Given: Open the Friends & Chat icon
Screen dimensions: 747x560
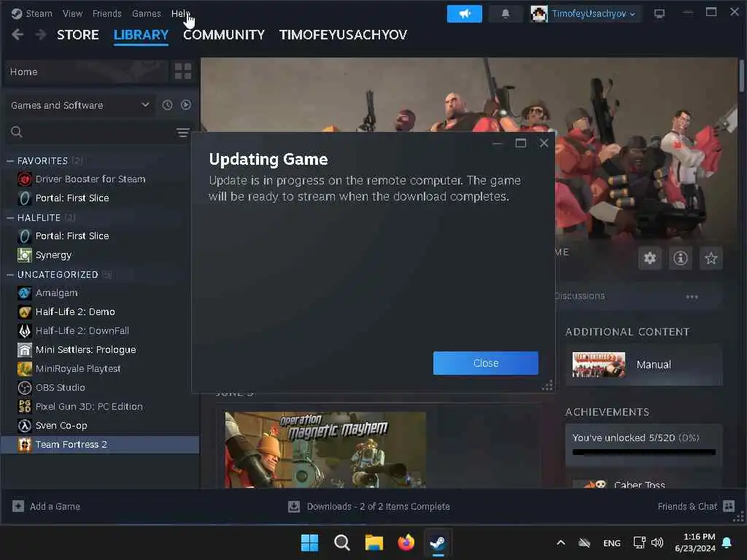Looking at the screenshot, I should [x=729, y=506].
